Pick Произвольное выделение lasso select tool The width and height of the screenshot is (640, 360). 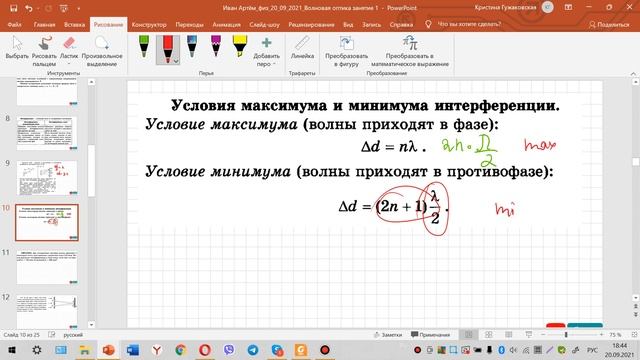tap(102, 51)
